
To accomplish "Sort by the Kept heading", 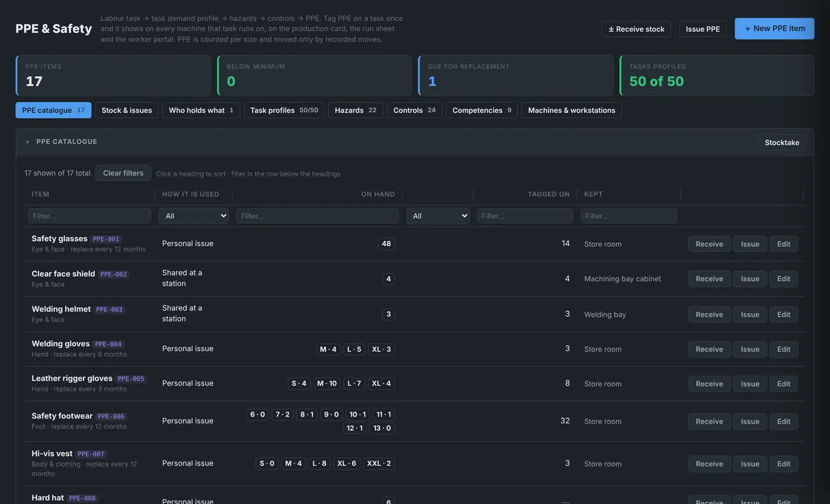I will [593, 194].
